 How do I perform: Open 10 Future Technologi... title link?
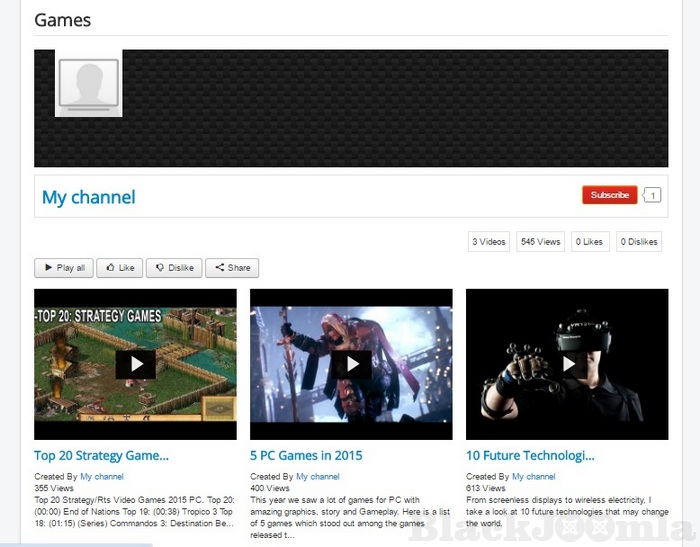(530, 455)
